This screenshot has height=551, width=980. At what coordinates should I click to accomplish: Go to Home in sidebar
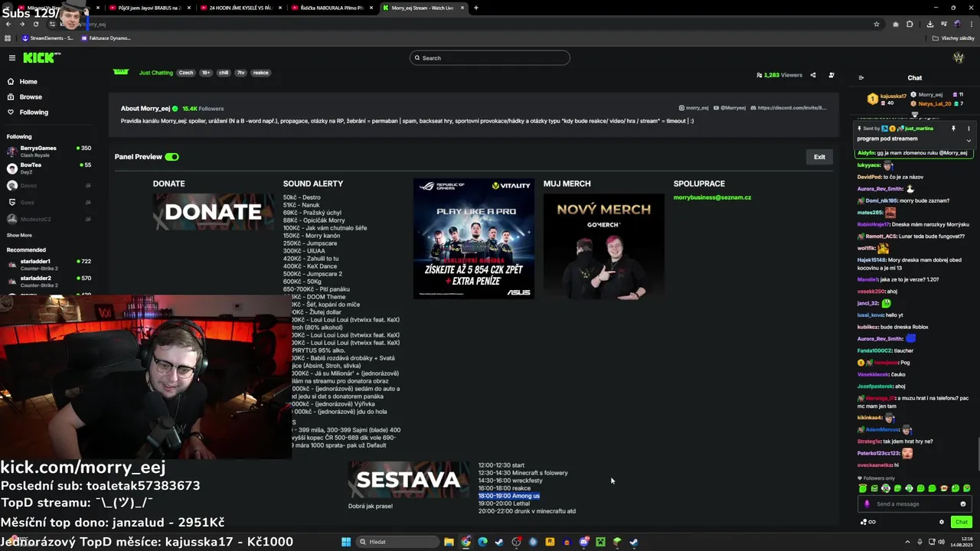[28, 81]
